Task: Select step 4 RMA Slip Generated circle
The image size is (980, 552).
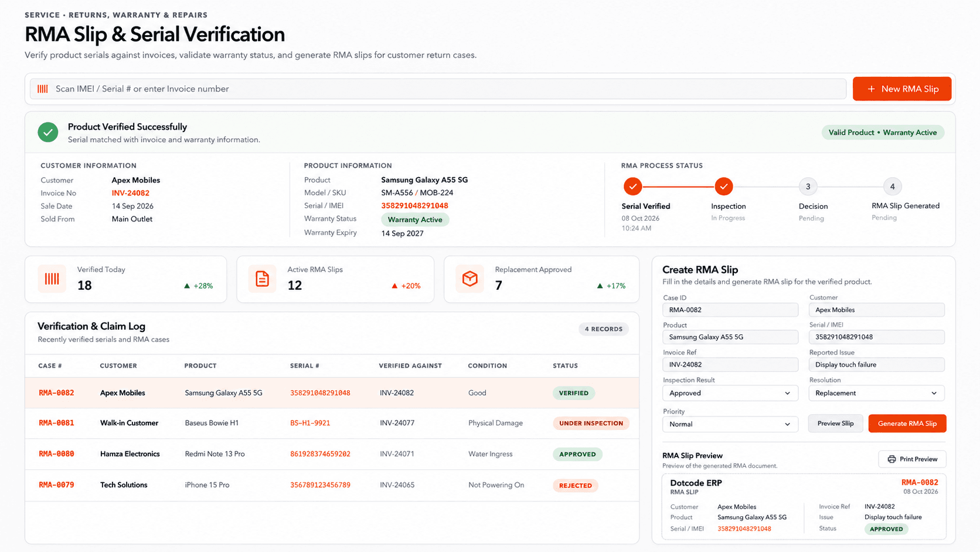Action: (892, 187)
